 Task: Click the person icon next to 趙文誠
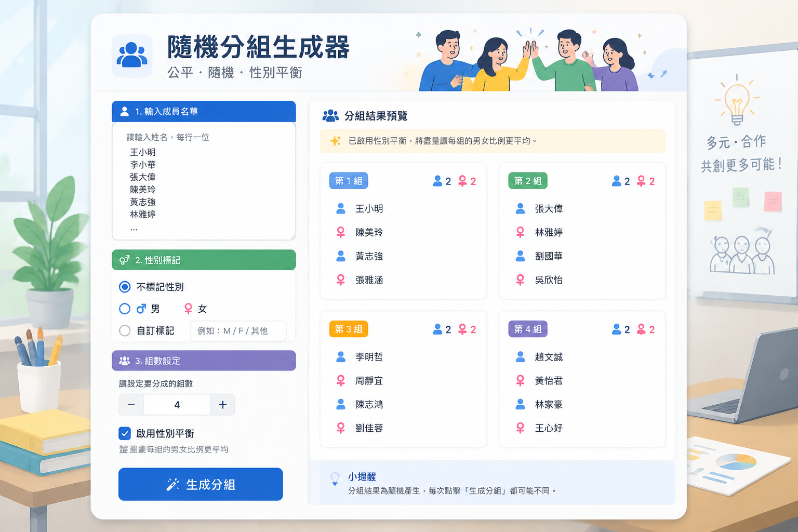520,357
